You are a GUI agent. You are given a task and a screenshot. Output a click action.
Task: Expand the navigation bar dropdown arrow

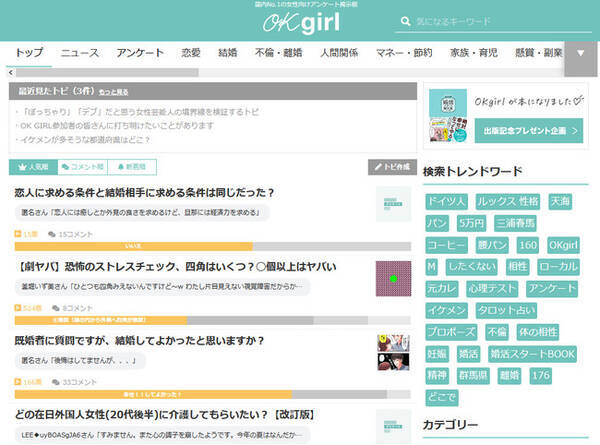(x=581, y=52)
